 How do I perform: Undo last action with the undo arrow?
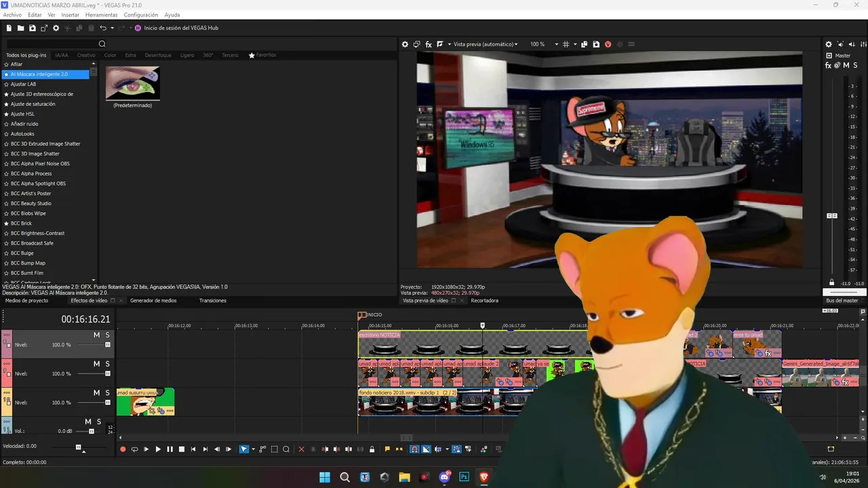tap(103, 28)
